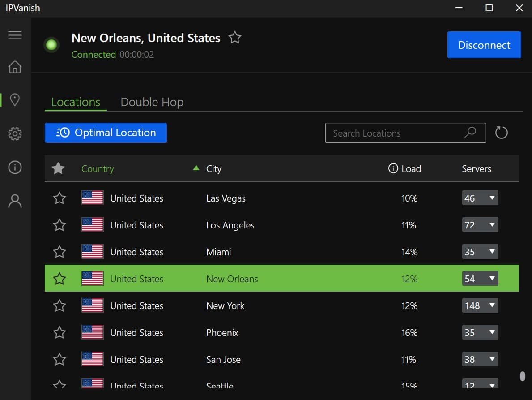Open the hamburger menu in the sidebar
The image size is (532, 400).
pos(15,35)
